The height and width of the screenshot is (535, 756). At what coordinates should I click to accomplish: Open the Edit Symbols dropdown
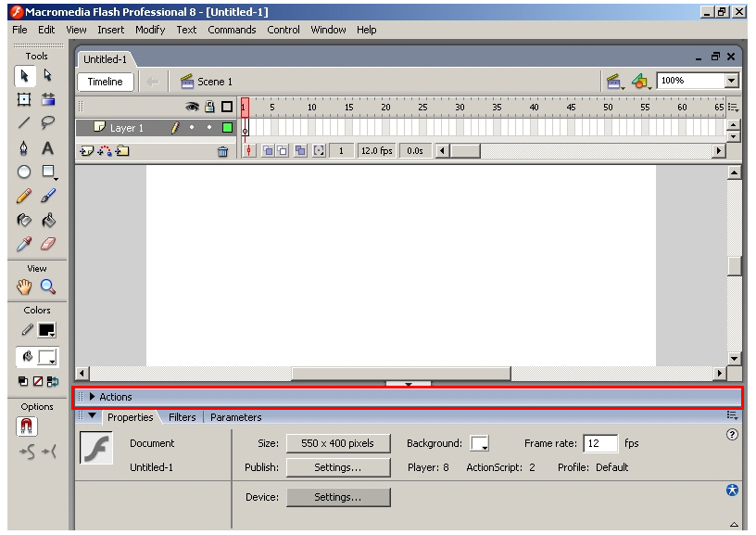click(x=641, y=82)
